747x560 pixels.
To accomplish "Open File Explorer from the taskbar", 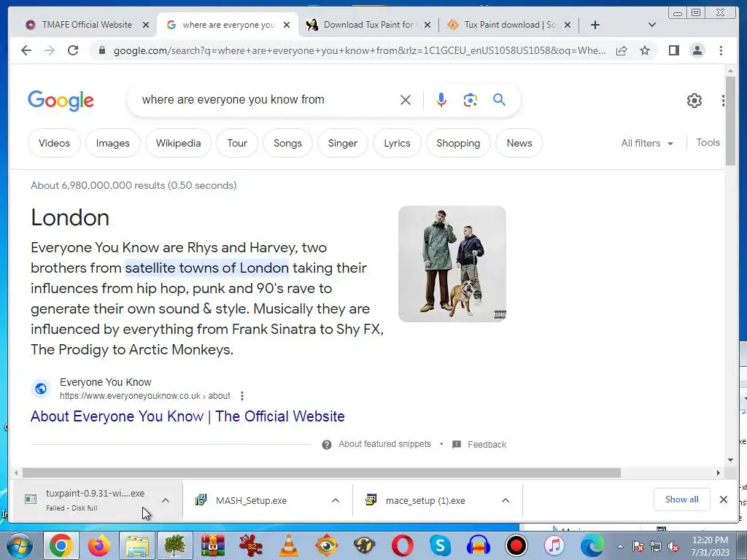I will point(136,545).
